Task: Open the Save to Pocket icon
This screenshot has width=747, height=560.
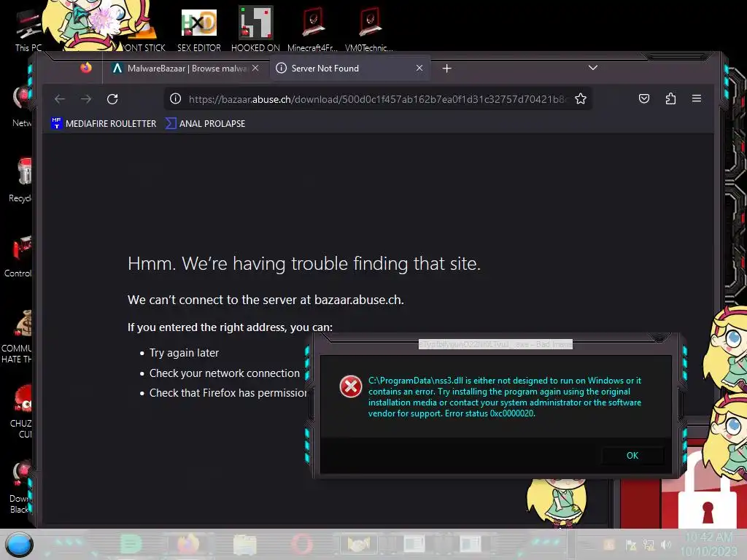Action: click(x=643, y=98)
